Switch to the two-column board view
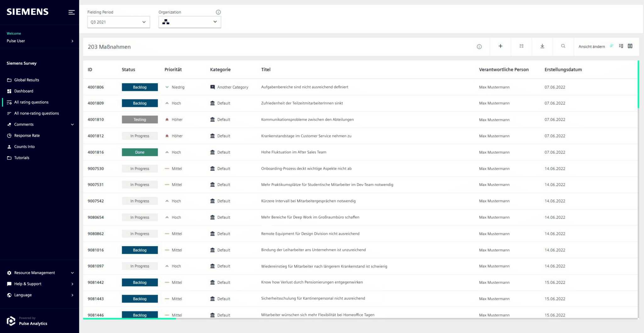Viewport: 644px width, 333px height. (x=630, y=46)
